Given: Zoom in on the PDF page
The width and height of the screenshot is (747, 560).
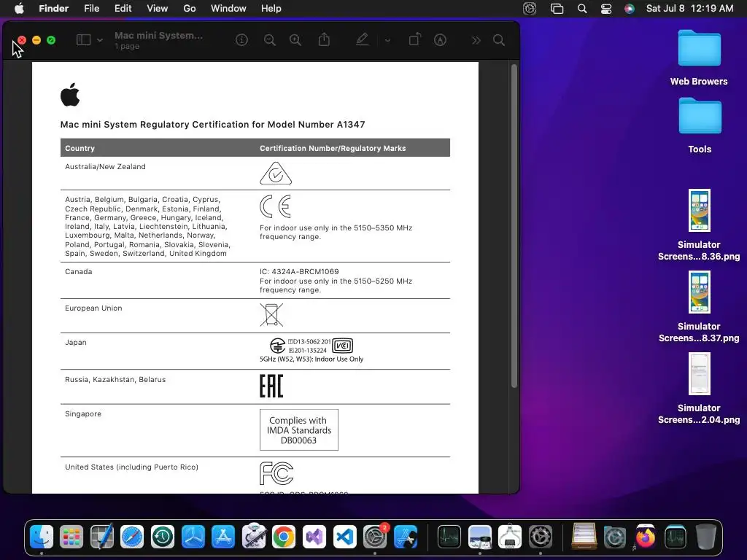Looking at the screenshot, I should (295, 40).
